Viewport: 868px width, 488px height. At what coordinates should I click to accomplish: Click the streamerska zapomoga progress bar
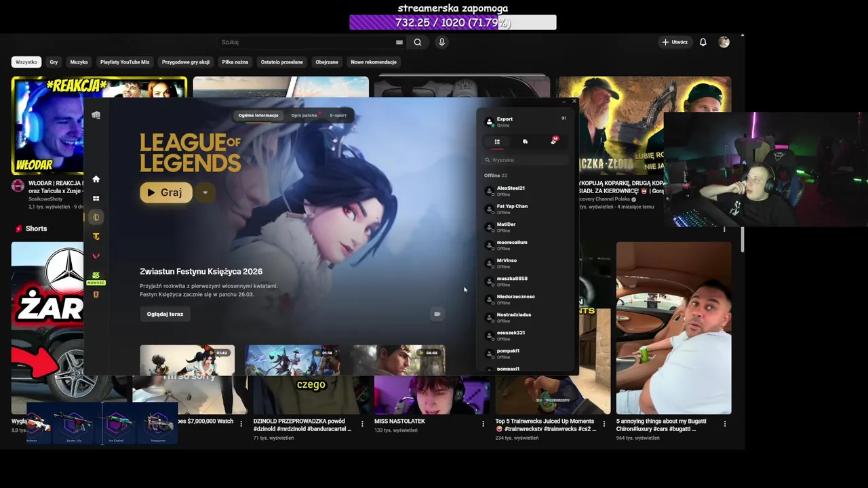click(x=452, y=22)
